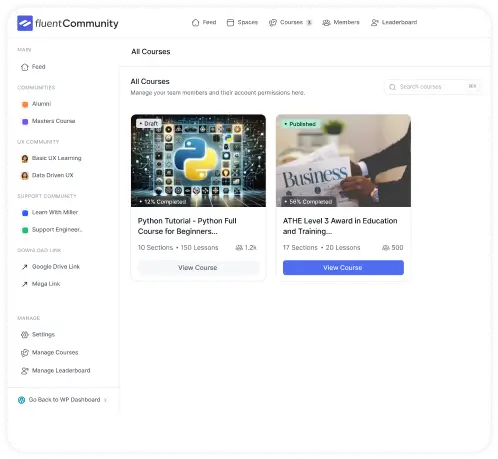This screenshot has width=498, height=459.
Task: Click the Courses count badge in the top navigation
Action: [309, 22]
